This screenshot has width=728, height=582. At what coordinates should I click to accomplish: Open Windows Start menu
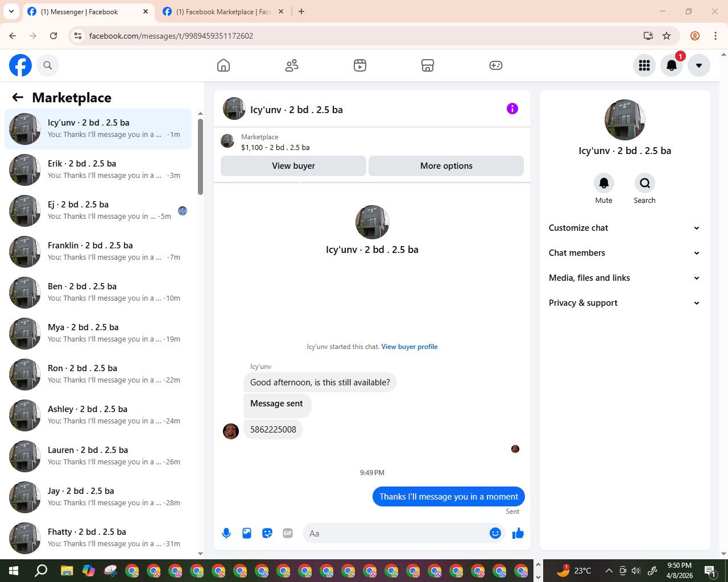click(14, 571)
